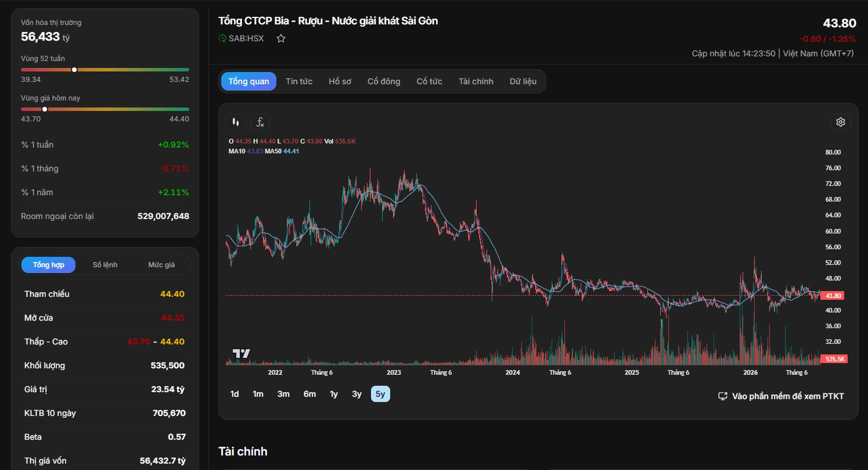Click the MA10 indicator legend

(x=246, y=151)
